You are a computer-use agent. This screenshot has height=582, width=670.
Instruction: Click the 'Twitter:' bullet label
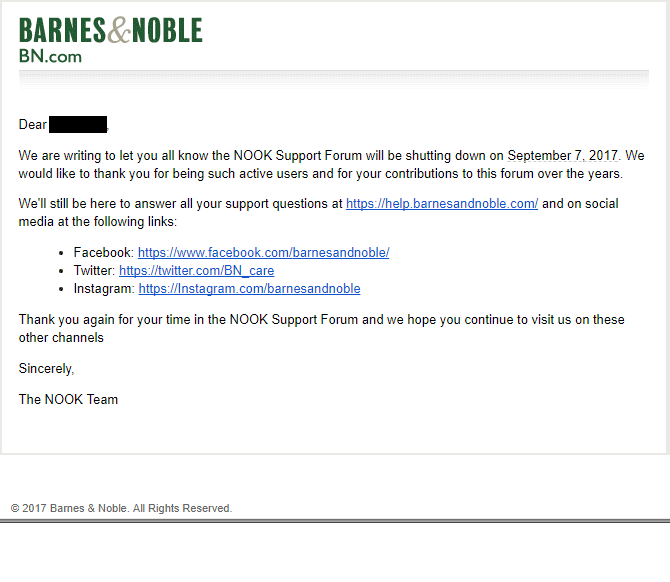click(x=94, y=270)
